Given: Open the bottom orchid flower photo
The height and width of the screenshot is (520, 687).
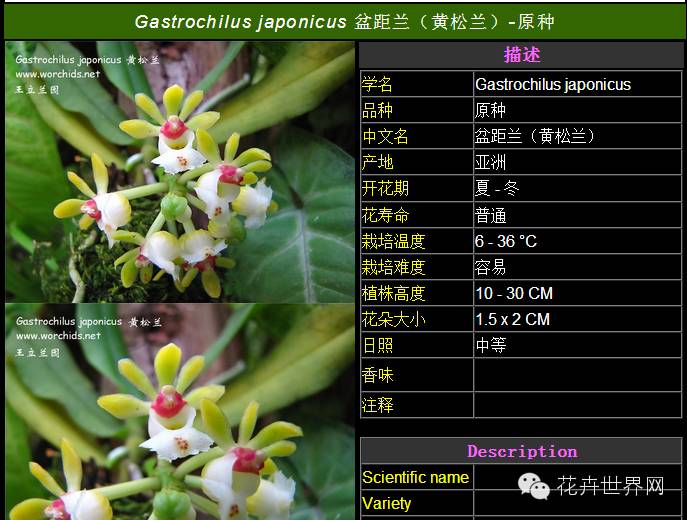Looking at the screenshot, I should point(180,412).
